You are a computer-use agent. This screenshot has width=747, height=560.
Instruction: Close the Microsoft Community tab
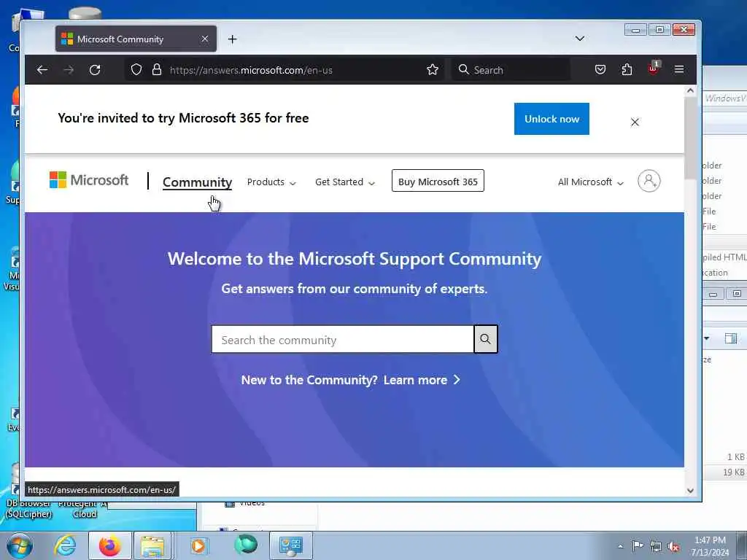(x=205, y=39)
